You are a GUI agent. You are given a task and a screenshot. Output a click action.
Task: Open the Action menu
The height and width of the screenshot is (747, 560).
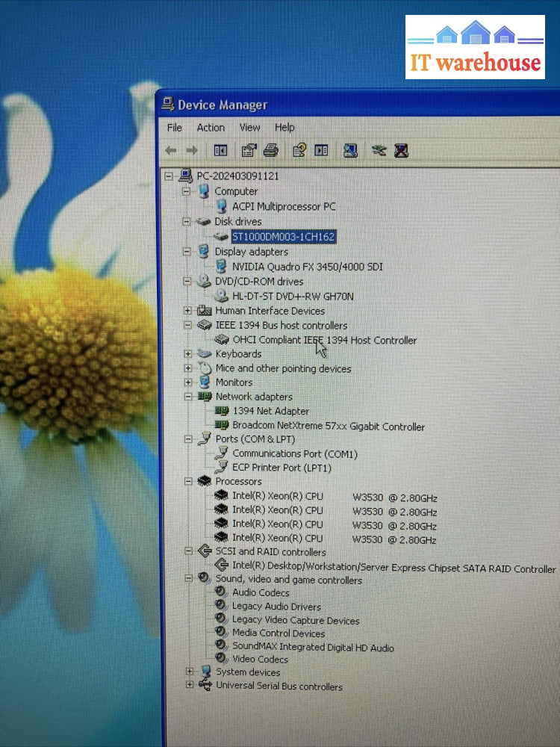211,128
